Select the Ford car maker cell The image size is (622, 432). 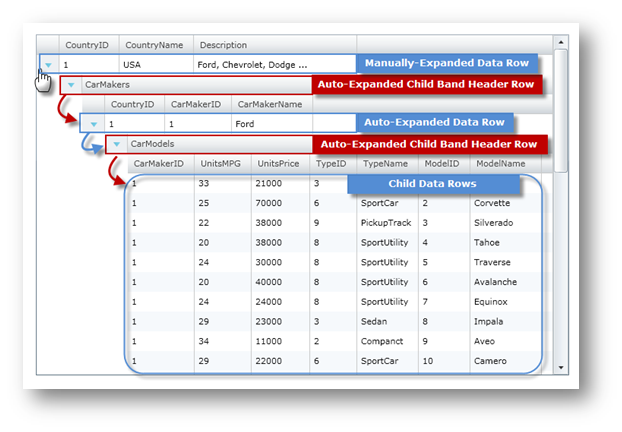245,125
